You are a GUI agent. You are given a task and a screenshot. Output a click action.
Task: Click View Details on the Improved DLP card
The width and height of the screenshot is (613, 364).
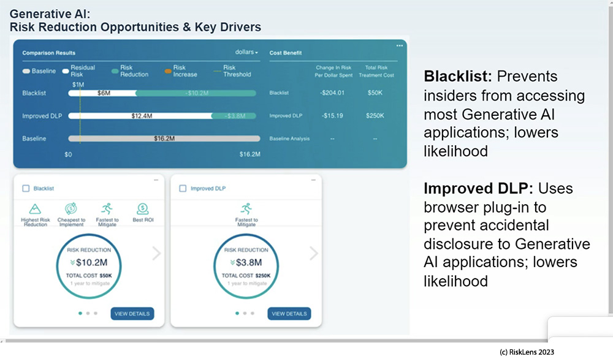coord(289,313)
